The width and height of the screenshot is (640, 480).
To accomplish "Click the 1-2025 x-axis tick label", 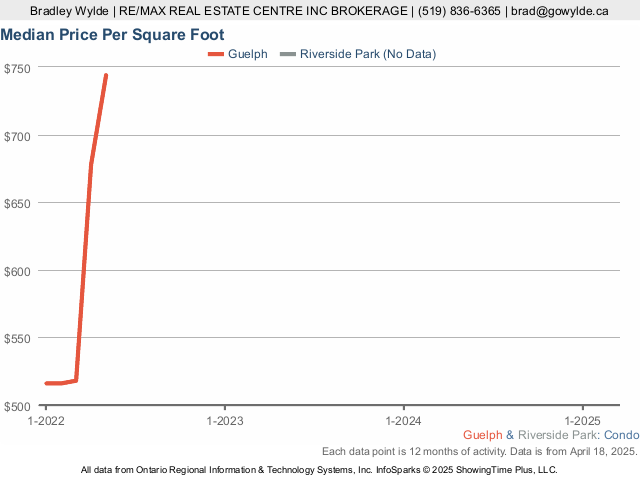I will (x=582, y=421).
